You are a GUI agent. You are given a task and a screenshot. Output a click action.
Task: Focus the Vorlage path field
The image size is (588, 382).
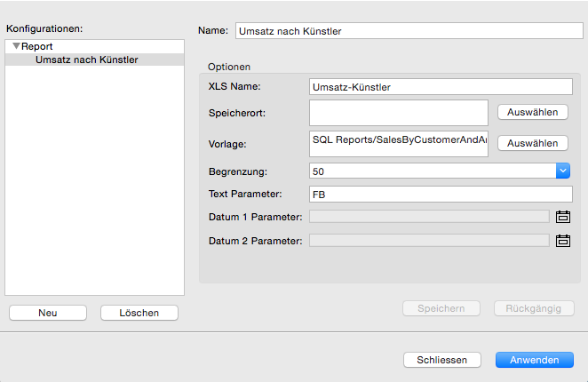point(399,143)
